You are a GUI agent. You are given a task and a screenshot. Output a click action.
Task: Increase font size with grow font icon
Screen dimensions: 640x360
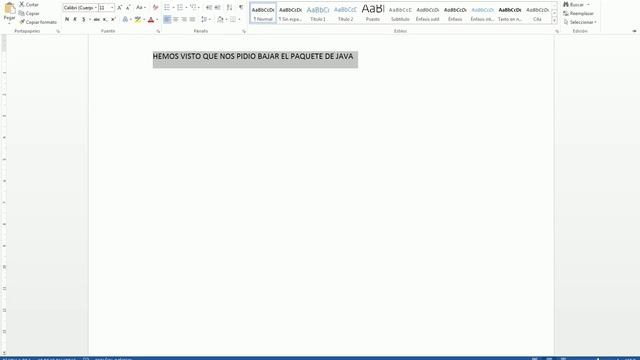(120, 8)
